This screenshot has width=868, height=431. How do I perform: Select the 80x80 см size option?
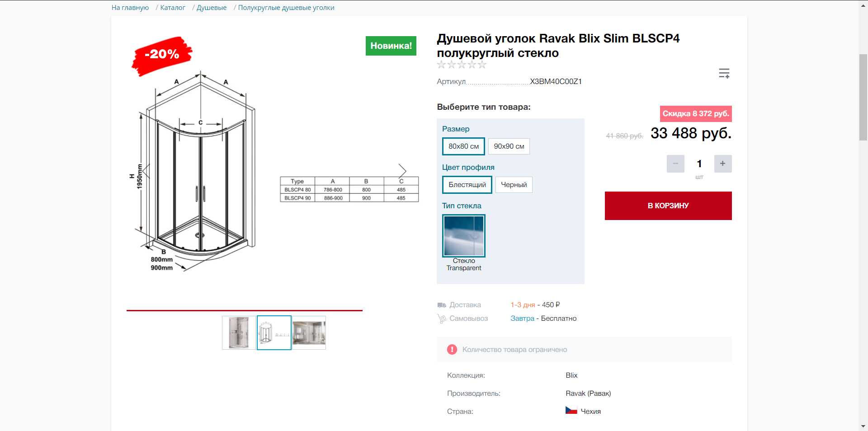pos(463,146)
